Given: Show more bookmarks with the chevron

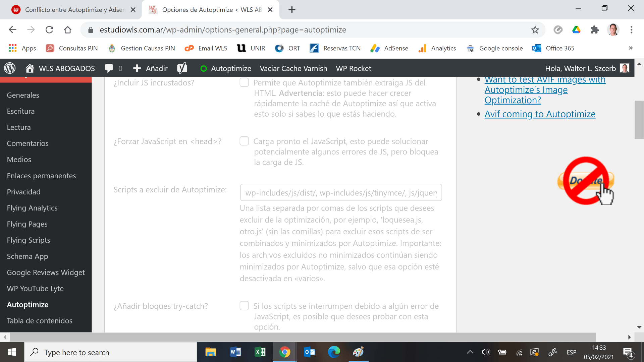Looking at the screenshot, I should pos(631,48).
